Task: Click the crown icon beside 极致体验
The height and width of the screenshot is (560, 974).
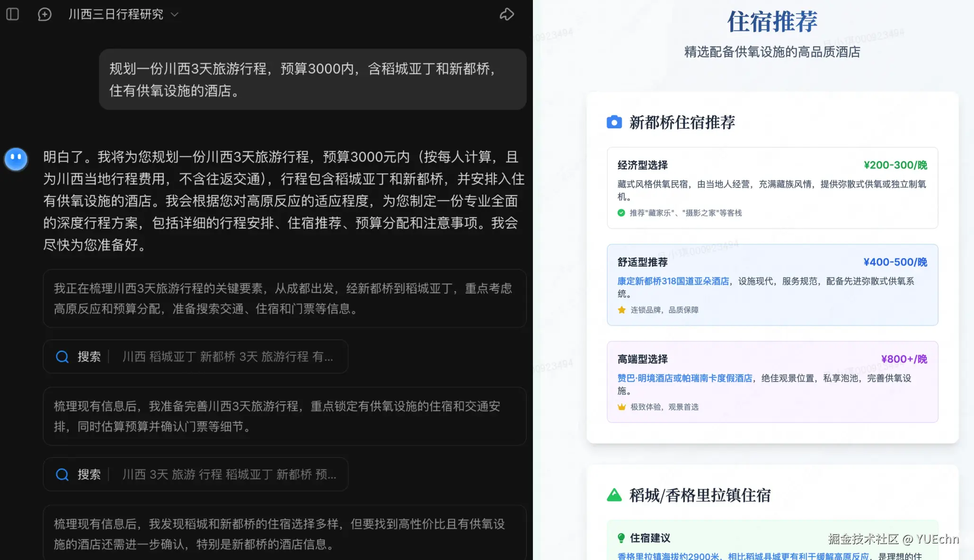Action: (x=621, y=407)
